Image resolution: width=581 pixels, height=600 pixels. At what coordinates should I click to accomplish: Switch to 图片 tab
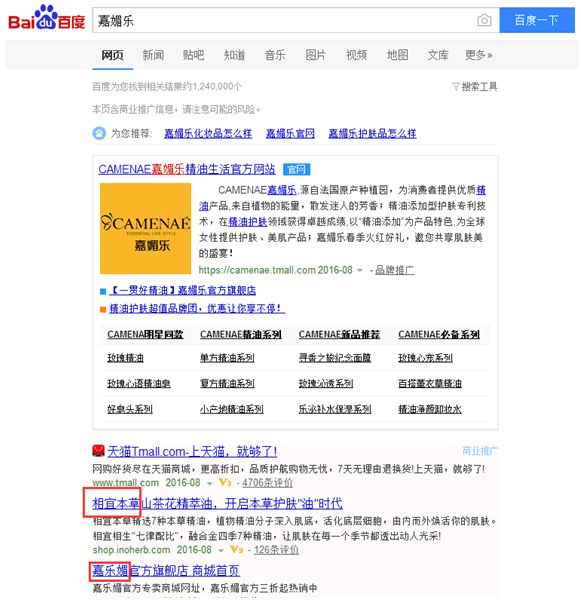point(316,55)
